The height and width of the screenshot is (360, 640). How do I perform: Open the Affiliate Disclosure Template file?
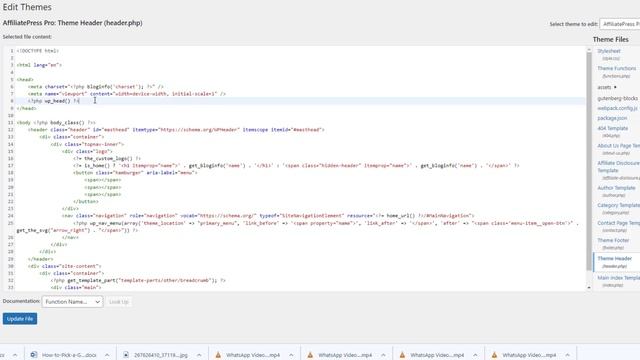619,167
